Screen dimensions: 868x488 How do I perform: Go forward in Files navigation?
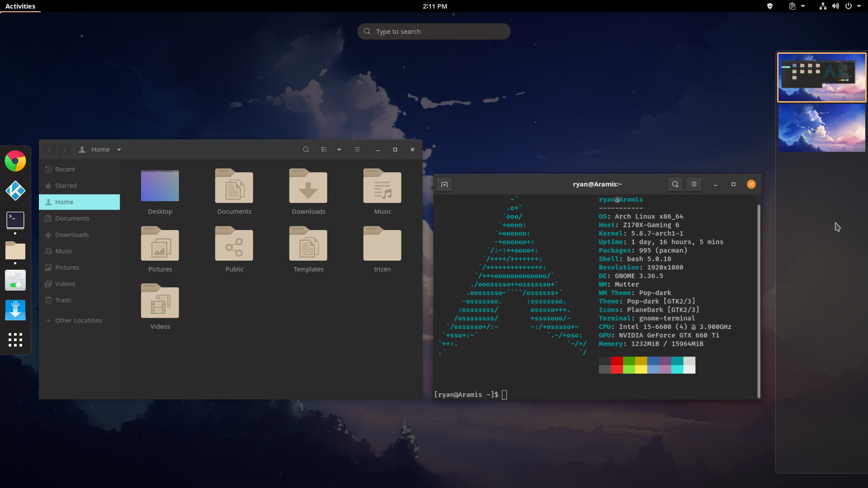pos(64,150)
